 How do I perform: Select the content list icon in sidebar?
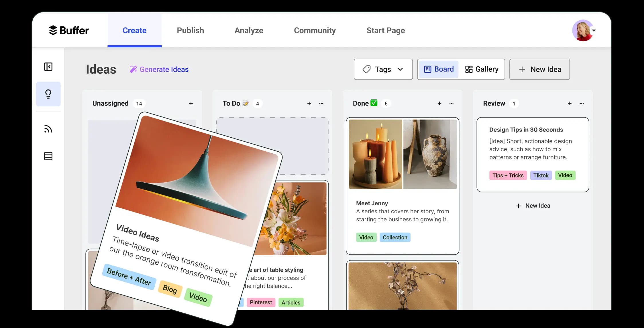pos(48,156)
